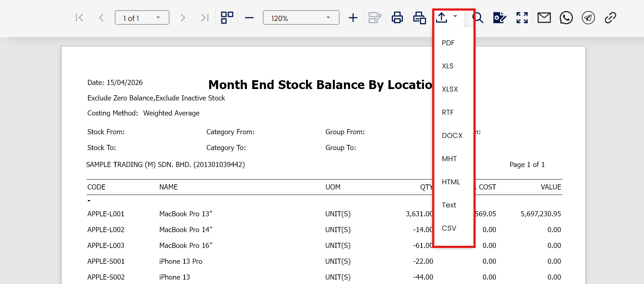The height and width of the screenshot is (284, 644).
Task: Zoom out with the minus icon
Action: point(249,18)
